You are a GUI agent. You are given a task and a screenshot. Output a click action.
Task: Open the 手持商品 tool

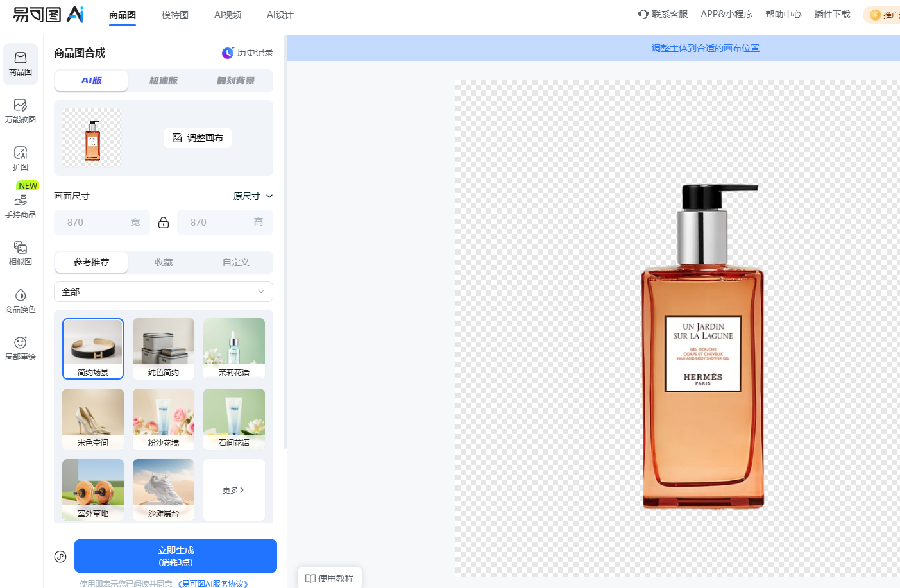pos(21,206)
